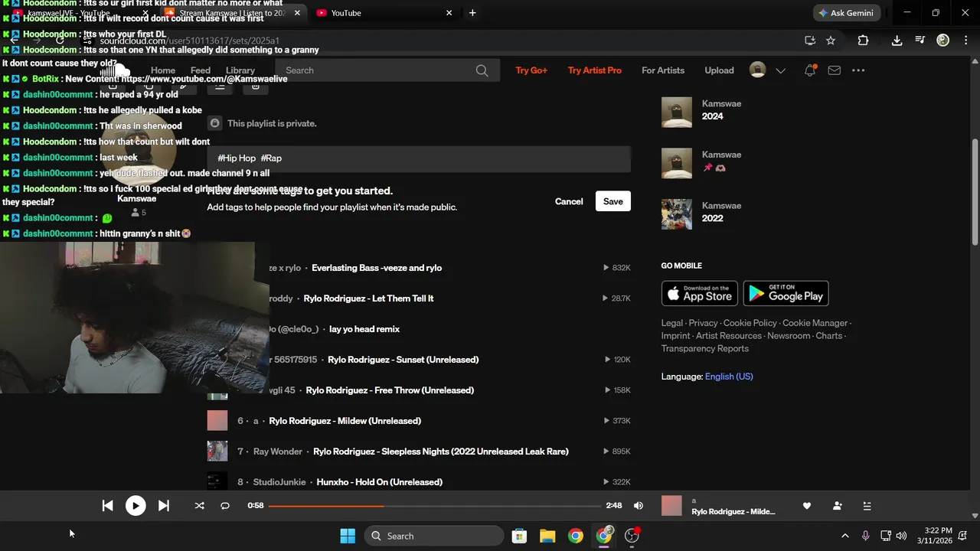Image resolution: width=980 pixels, height=551 pixels.
Task: Download on the App Store badge
Action: point(700,293)
